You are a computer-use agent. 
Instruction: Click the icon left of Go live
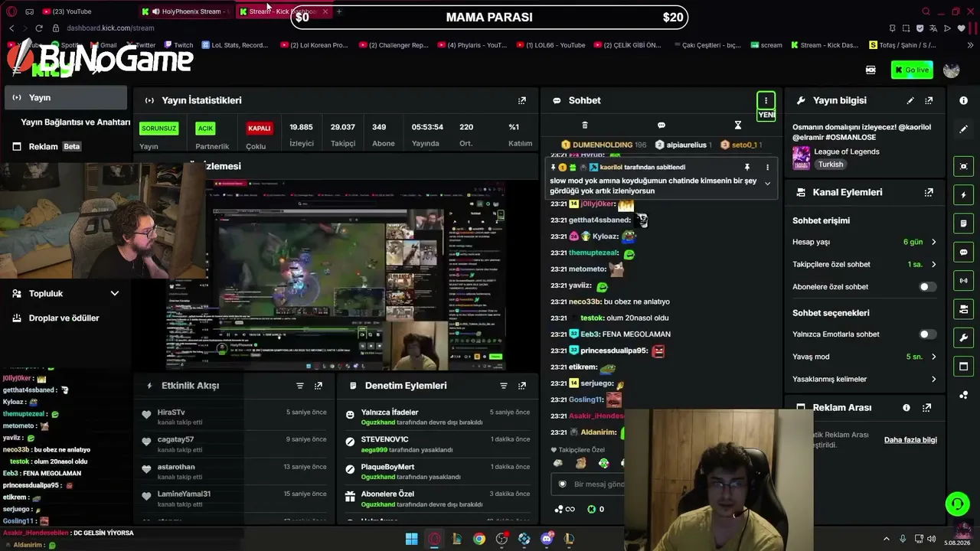pos(871,70)
